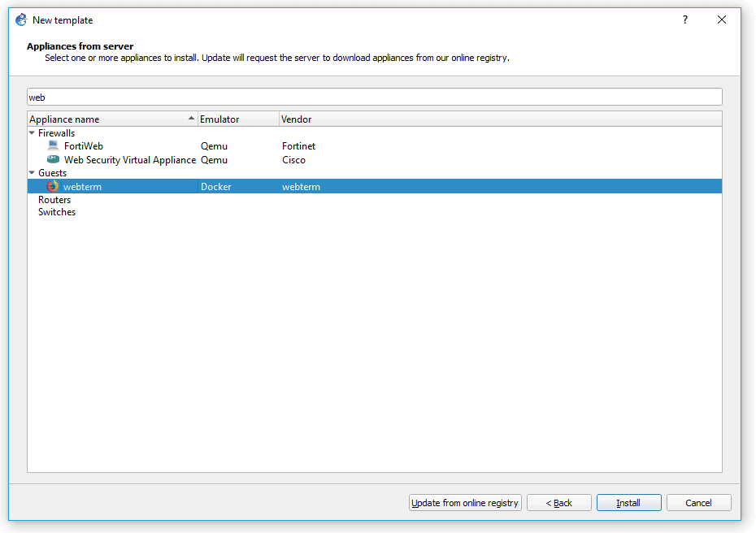Select the Routers category
The height and width of the screenshot is (533, 756).
tap(54, 200)
